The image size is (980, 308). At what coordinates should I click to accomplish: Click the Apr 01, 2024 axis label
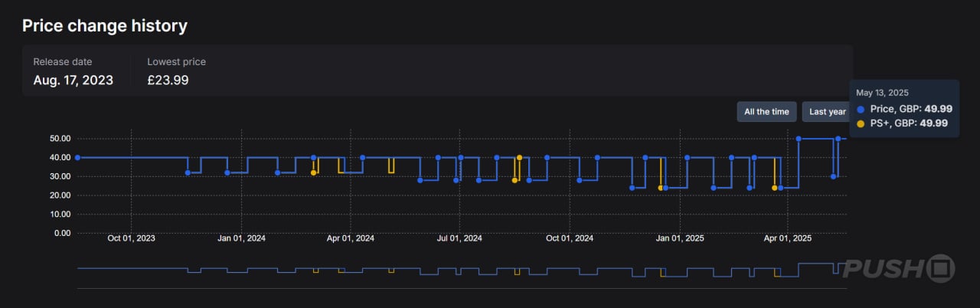click(351, 238)
